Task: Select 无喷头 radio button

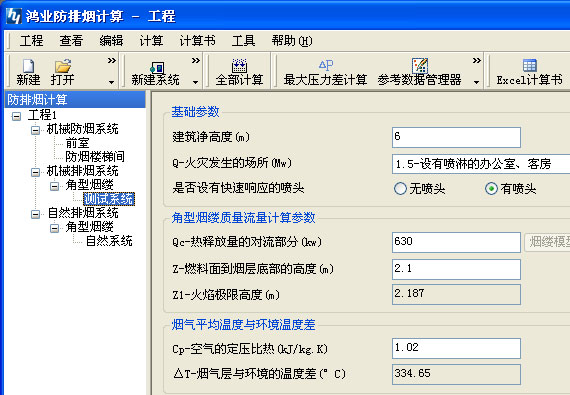Action: pyautogui.click(x=400, y=188)
